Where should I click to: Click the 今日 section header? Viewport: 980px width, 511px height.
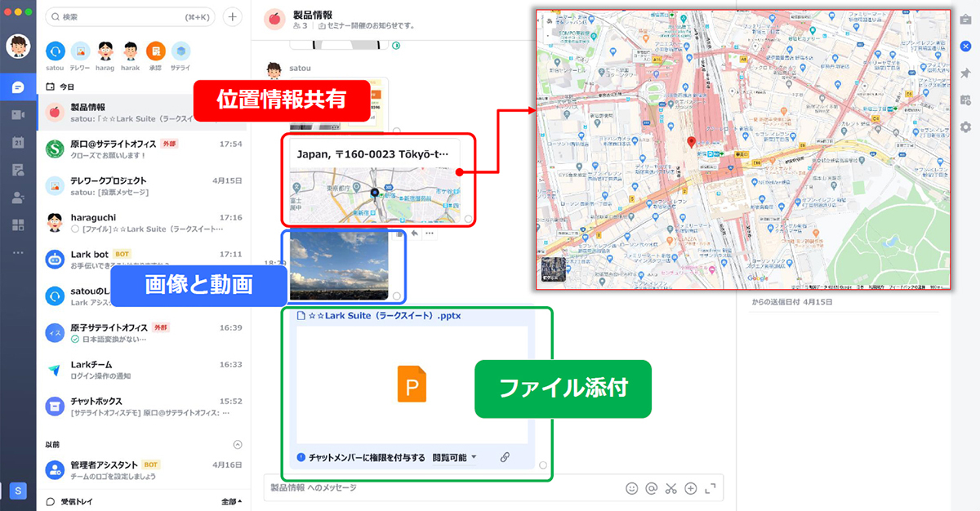pos(60,87)
